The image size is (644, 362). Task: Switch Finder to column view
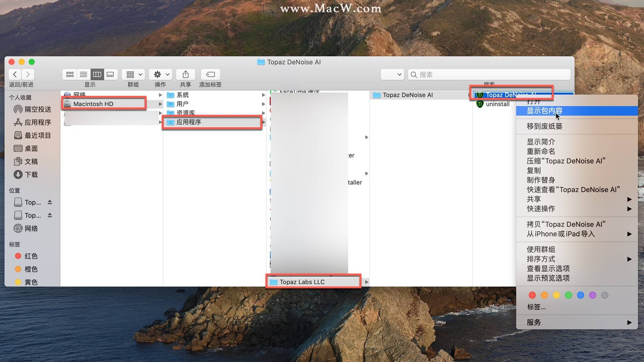click(97, 74)
